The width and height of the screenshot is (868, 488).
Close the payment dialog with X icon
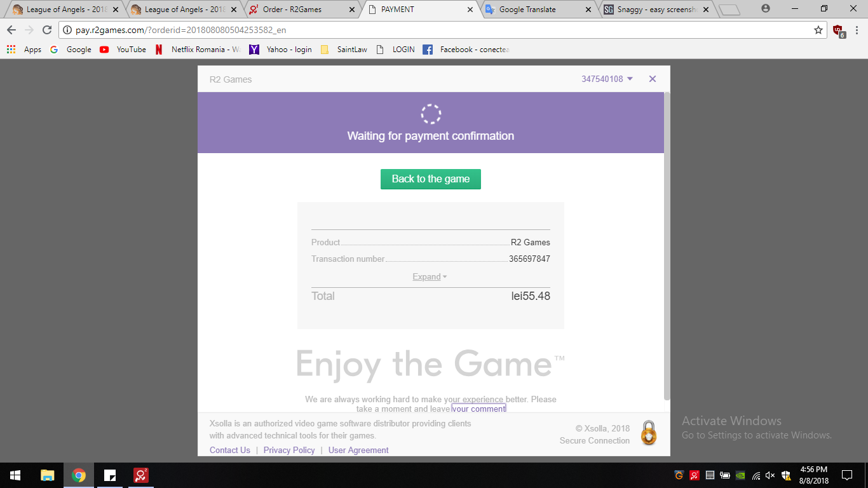click(652, 79)
